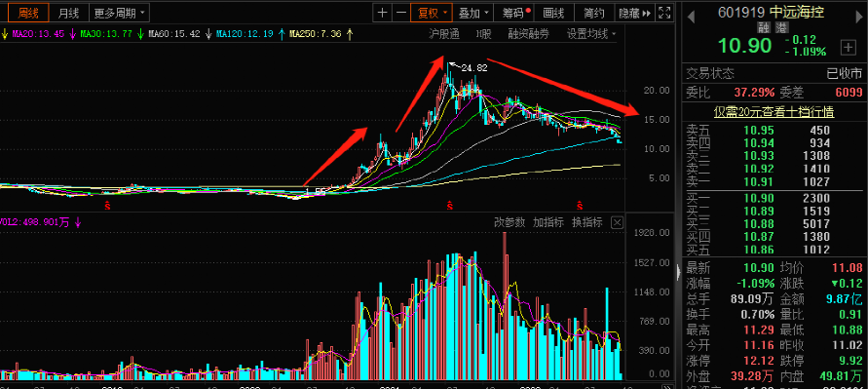Go to previous stock with left arrow
868x389 pixels.
point(691,16)
